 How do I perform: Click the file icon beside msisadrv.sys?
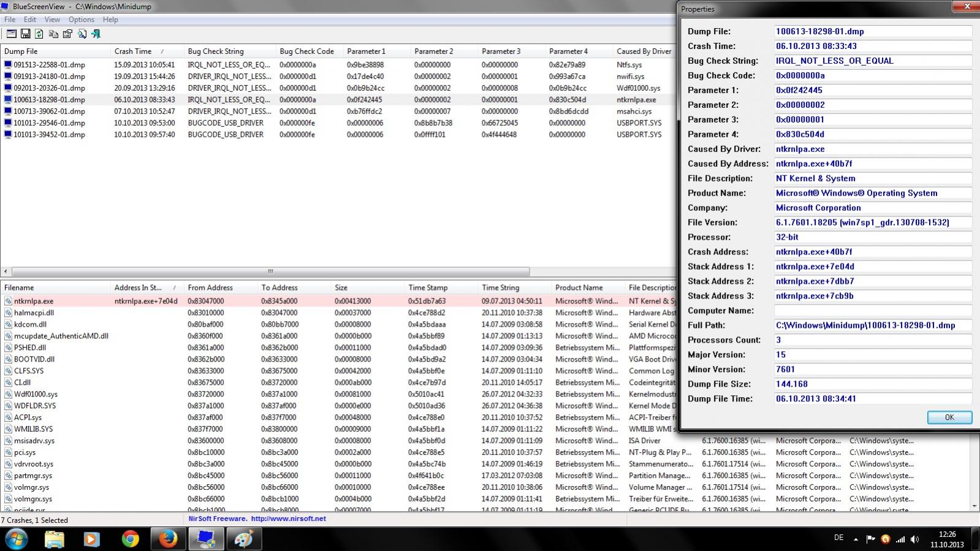tap(9, 441)
